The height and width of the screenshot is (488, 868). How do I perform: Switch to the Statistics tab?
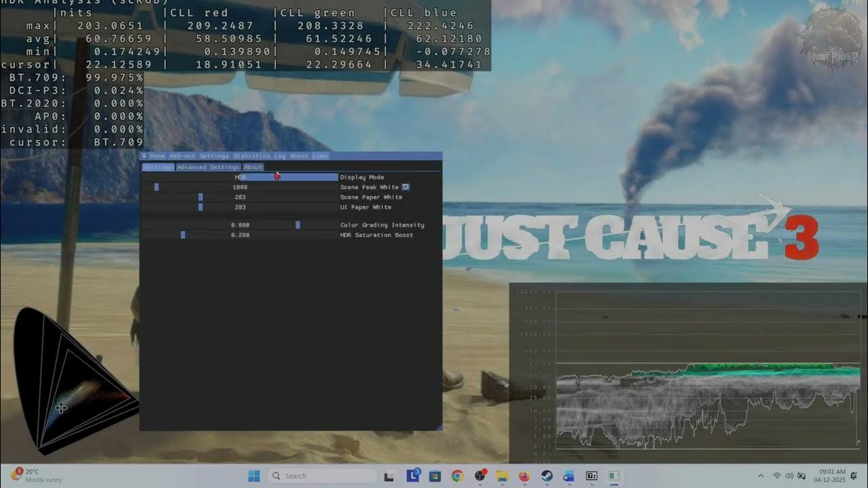pos(252,156)
